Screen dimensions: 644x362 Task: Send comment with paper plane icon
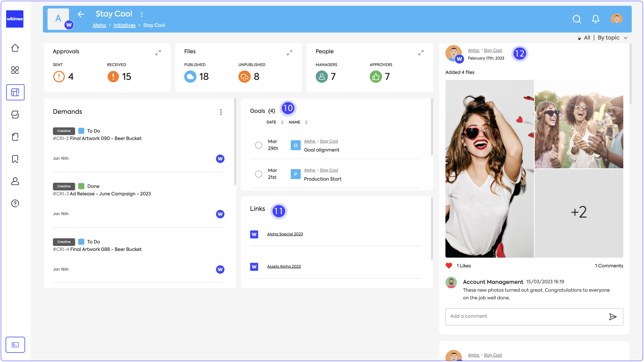[x=613, y=317]
